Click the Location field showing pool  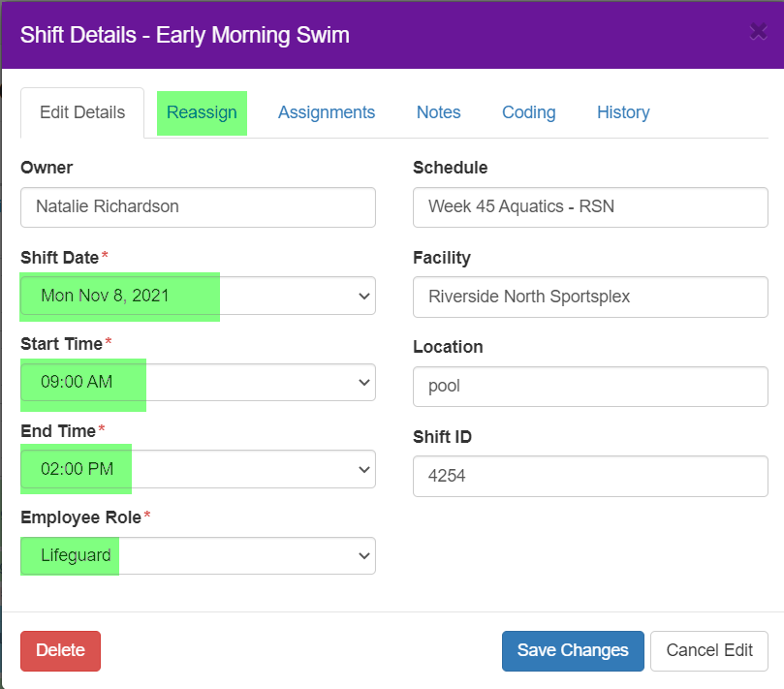coord(590,387)
